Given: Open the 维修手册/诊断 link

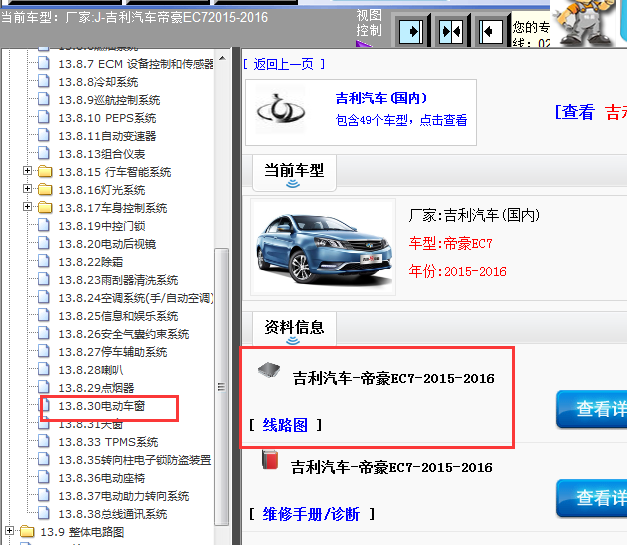Looking at the screenshot, I should pyautogui.click(x=311, y=514).
